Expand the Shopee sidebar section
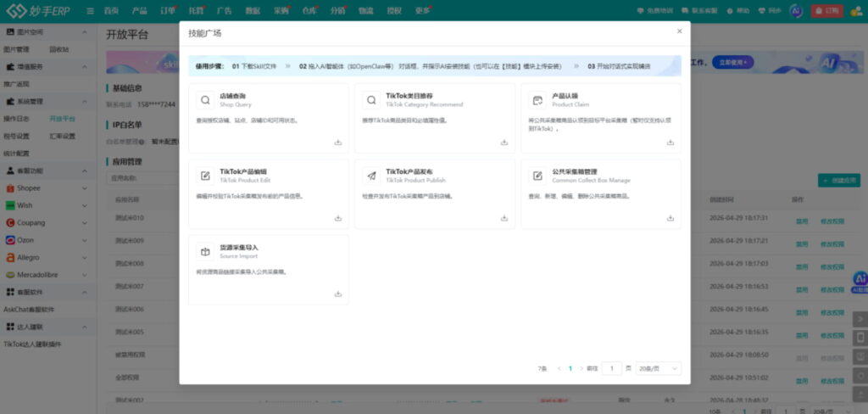 click(85, 188)
